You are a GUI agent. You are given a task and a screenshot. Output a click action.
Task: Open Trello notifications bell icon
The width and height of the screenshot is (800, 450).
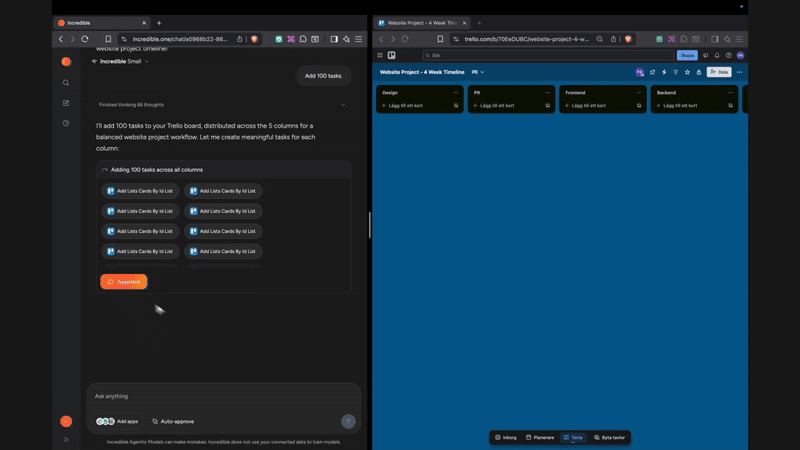tap(717, 56)
